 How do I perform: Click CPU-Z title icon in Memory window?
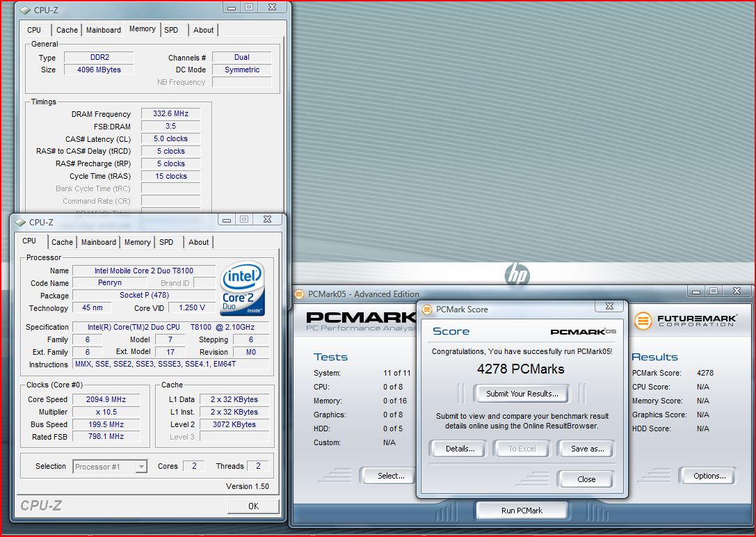coord(25,10)
